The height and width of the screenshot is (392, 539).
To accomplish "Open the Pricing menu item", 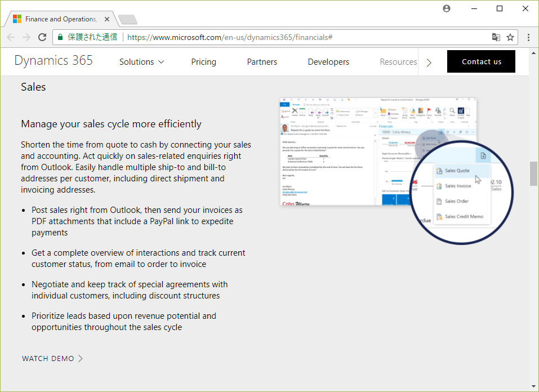I will pos(203,62).
